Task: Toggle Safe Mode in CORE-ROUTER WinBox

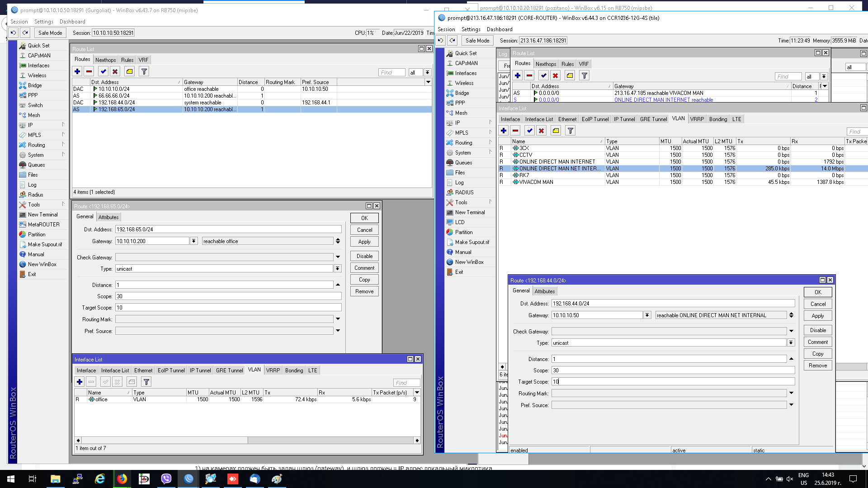Action: [477, 41]
